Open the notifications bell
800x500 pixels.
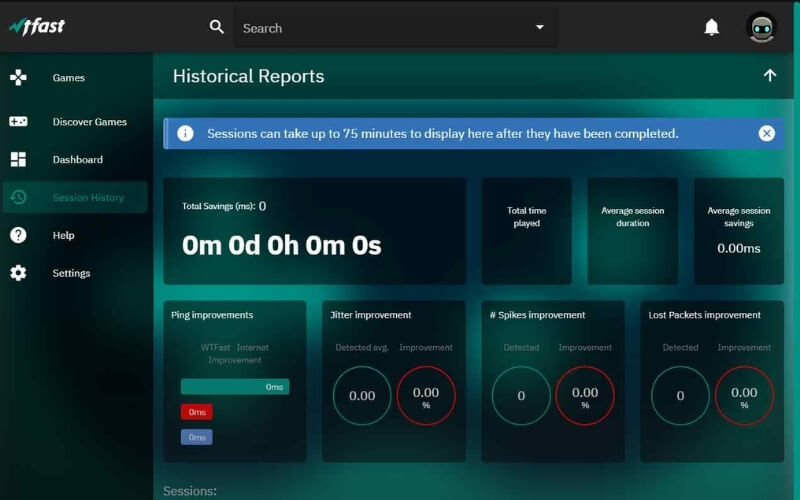(x=712, y=27)
